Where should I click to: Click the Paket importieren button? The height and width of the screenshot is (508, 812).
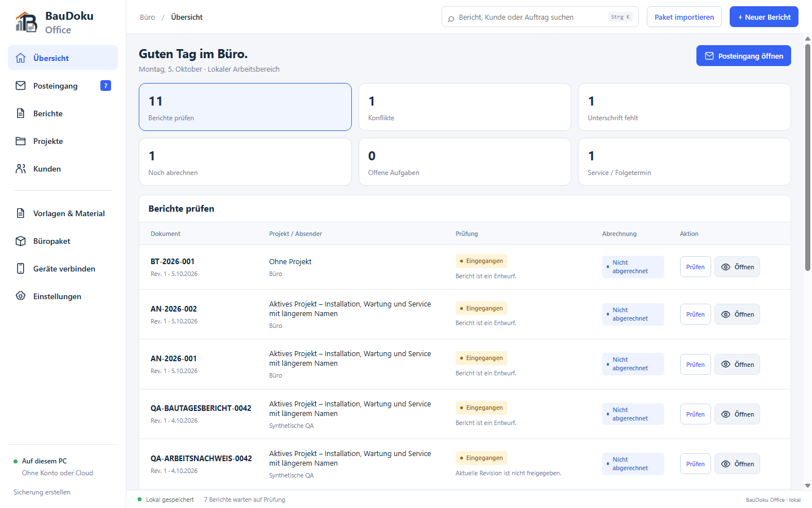(684, 17)
